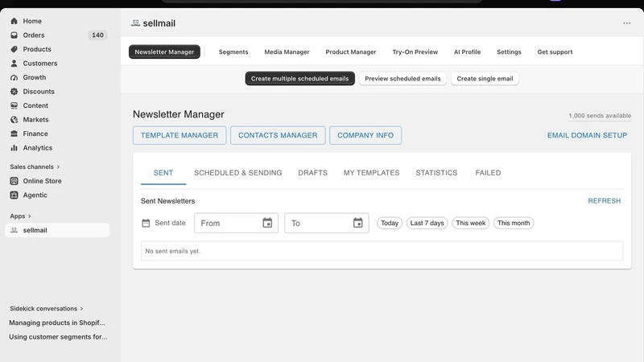The height and width of the screenshot is (362, 644).
Task: Click the sellmail app icon in sidebar
Action: [x=14, y=230]
